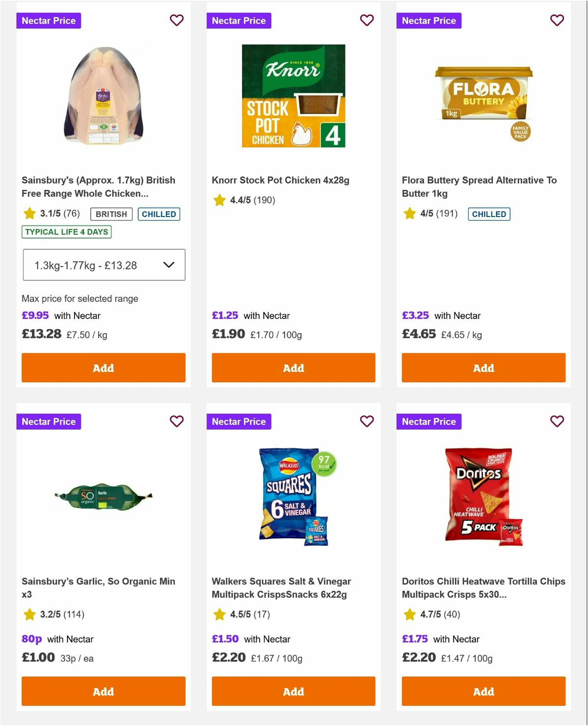This screenshot has height=726, width=588.
Task: Click the CHILLED tag on the whole chicken
Action: click(x=159, y=214)
